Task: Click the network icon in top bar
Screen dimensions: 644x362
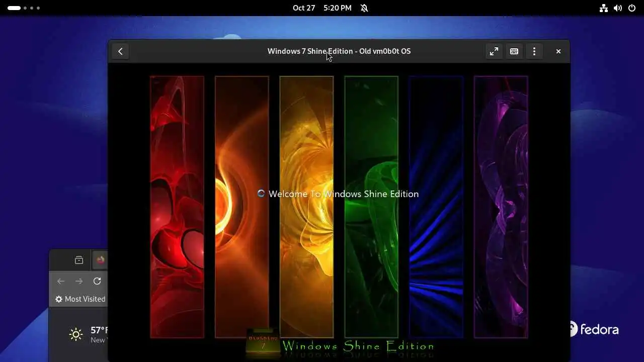Action: [x=604, y=8]
